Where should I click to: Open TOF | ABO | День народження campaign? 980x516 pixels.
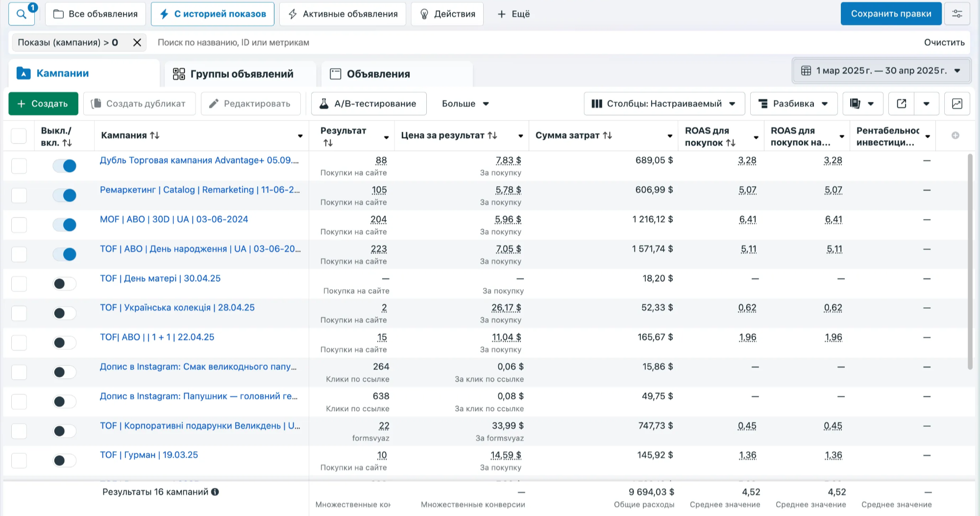[200, 249]
